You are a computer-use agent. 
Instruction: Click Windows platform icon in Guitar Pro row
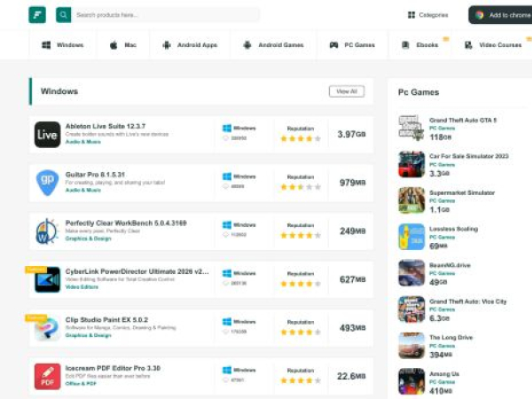point(227,176)
